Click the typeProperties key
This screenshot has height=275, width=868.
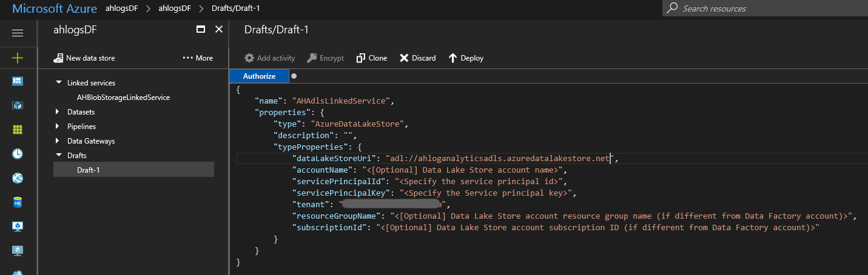[311, 147]
